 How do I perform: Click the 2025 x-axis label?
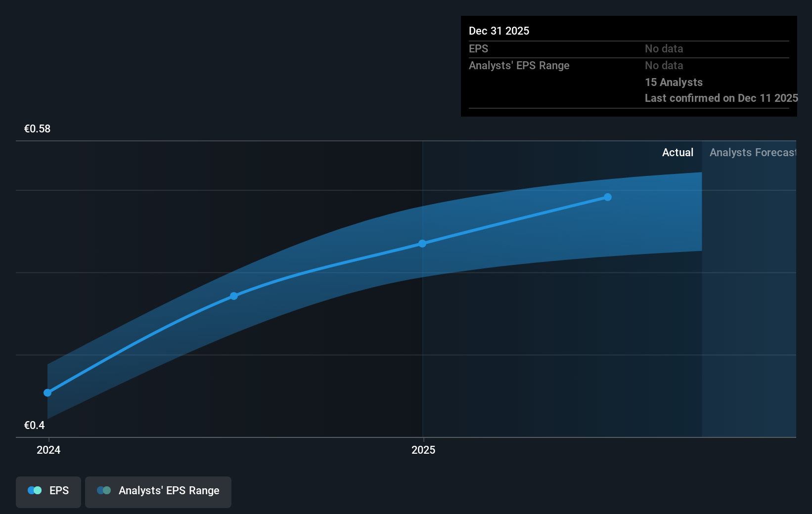coord(423,450)
